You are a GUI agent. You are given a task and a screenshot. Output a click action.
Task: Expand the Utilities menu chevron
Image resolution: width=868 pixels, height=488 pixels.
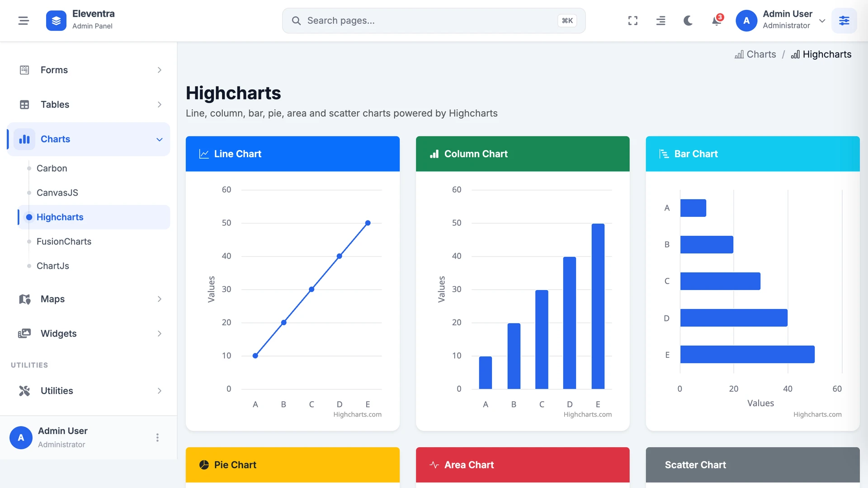pos(159,391)
